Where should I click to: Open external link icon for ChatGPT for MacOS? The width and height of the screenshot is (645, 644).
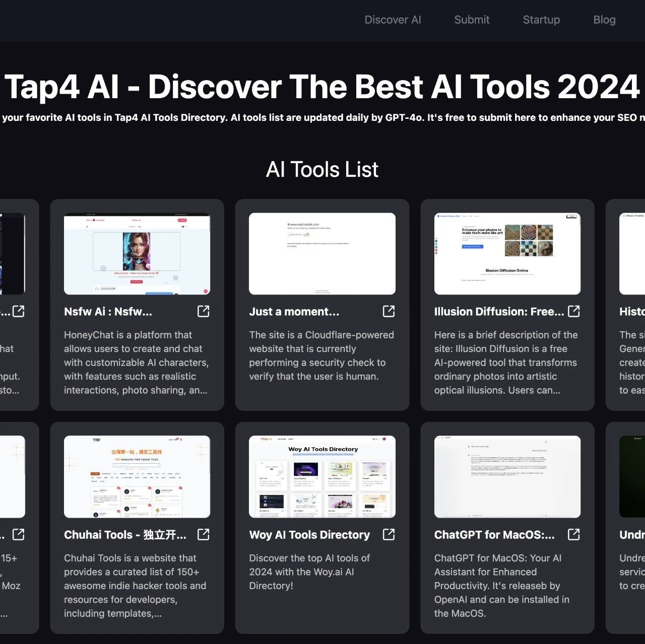click(574, 534)
